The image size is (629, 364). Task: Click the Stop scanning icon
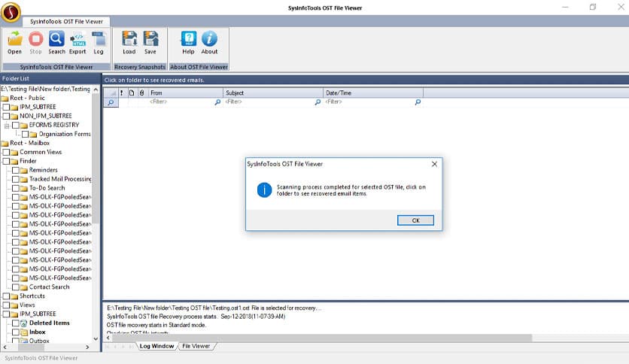coord(35,39)
